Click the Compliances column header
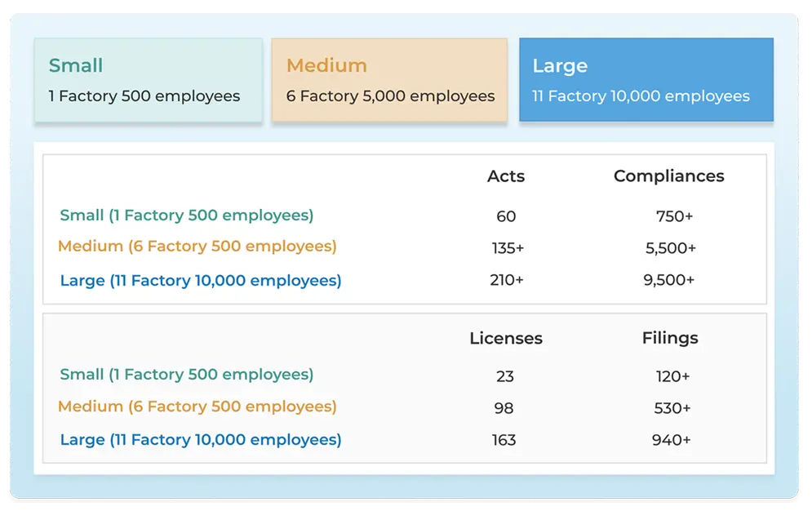812x511 pixels. [669, 176]
